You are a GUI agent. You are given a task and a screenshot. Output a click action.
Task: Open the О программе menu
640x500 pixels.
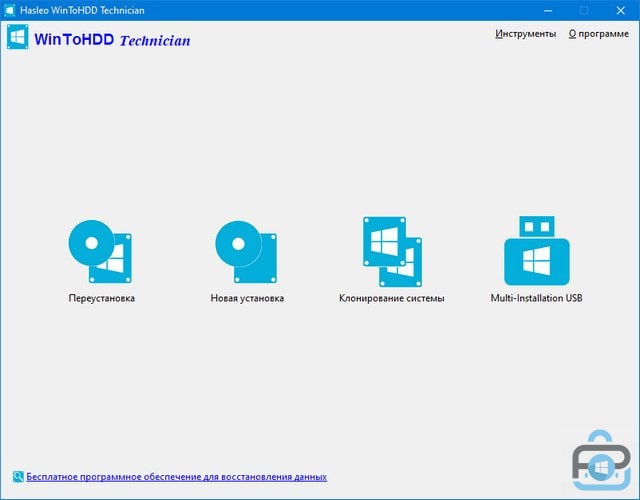(x=599, y=33)
